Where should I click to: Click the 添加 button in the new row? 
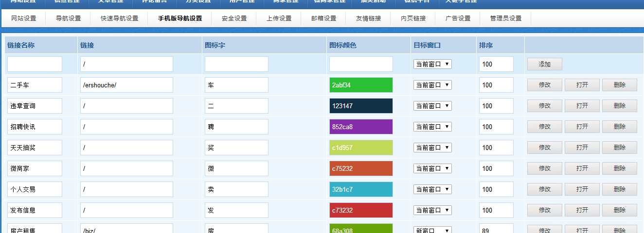pos(544,64)
